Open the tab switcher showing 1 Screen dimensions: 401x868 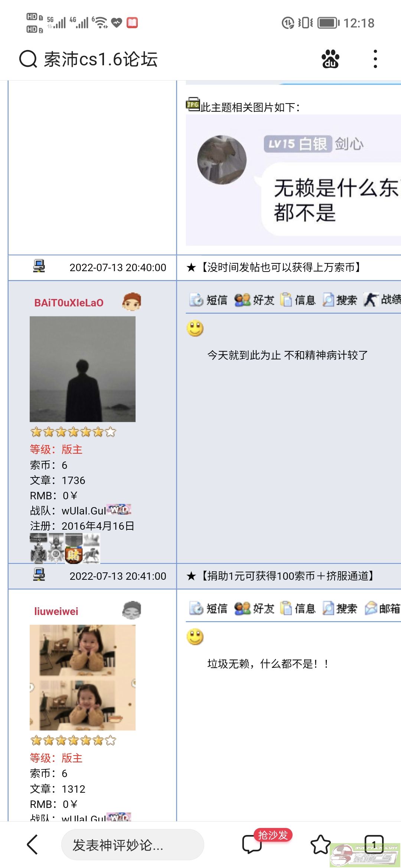[374, 845]
